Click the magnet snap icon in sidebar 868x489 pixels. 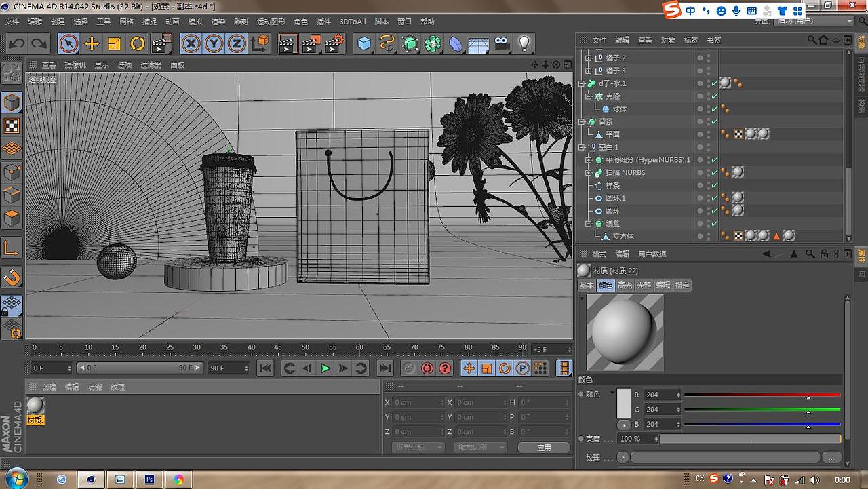(12, 277)
